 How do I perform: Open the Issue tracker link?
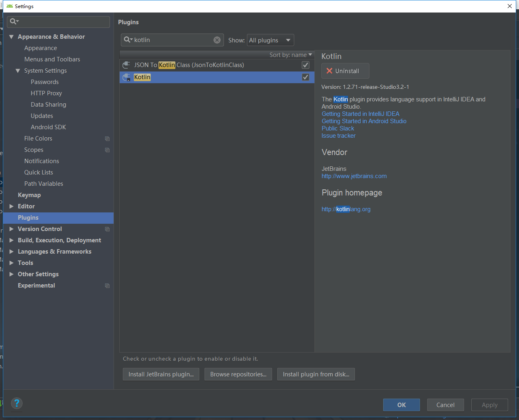339,136
